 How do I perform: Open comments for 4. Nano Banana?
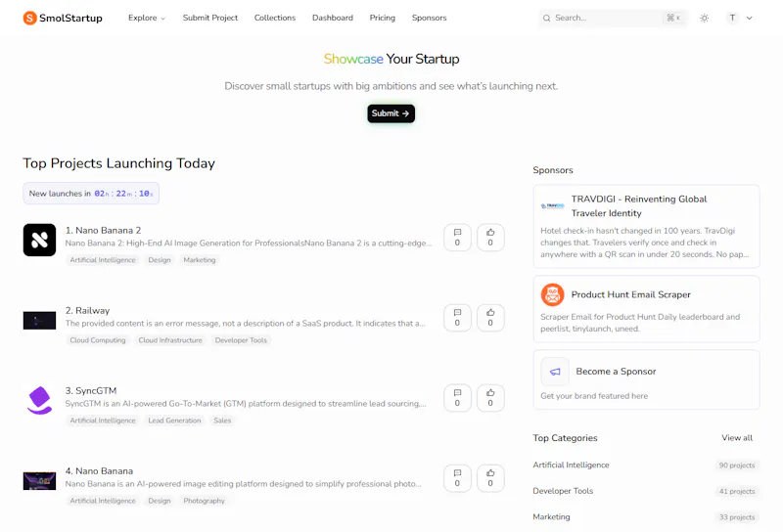(x=457, y=478)
